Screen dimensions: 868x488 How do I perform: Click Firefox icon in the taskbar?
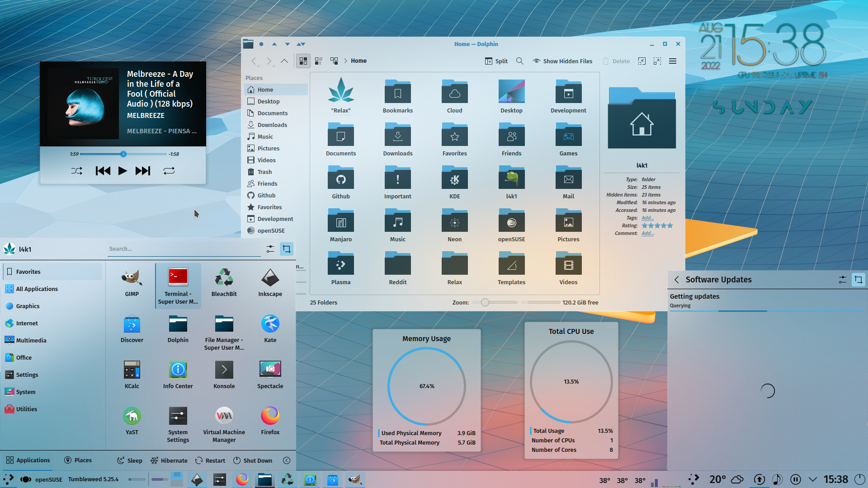242,479
